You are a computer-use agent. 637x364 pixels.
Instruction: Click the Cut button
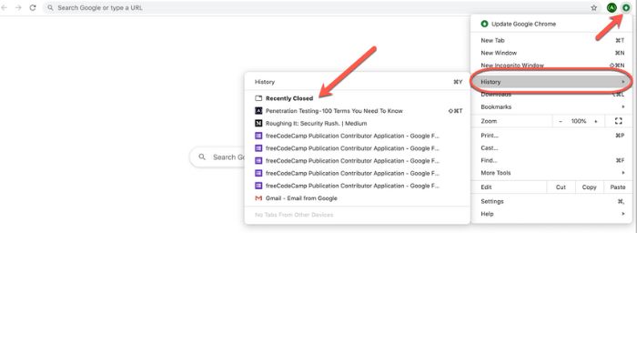561,187
